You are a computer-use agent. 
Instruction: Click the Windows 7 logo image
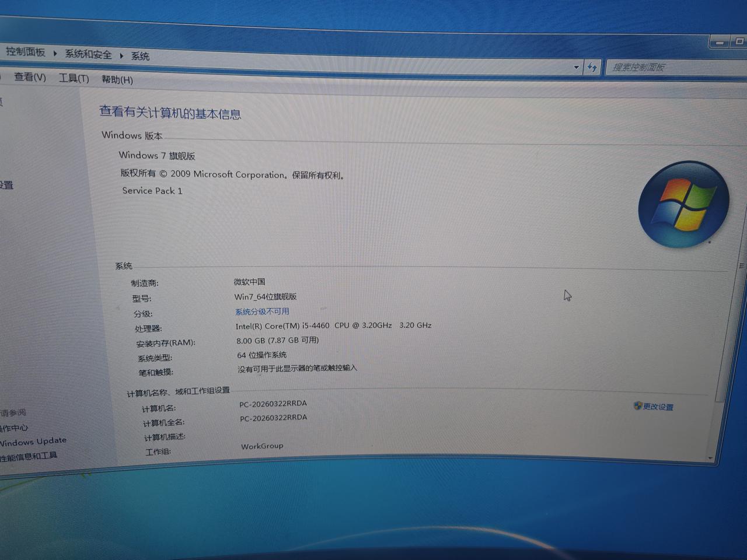coord(684,204)
